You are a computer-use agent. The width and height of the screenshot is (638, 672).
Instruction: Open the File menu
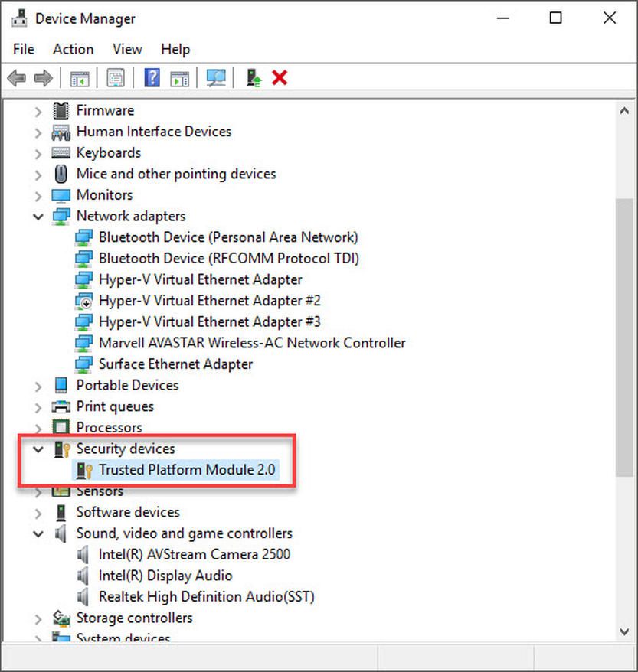[23, 49]
